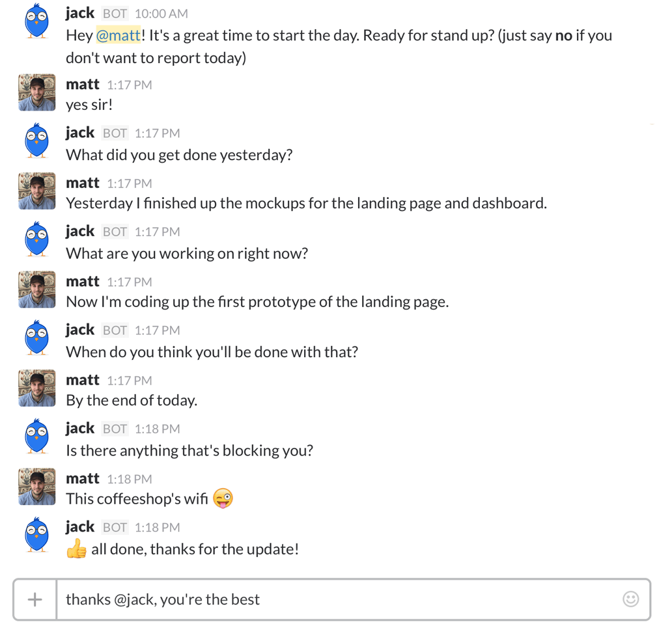Click matt's username above 'yes sir!'

click(x=83, y=85)
